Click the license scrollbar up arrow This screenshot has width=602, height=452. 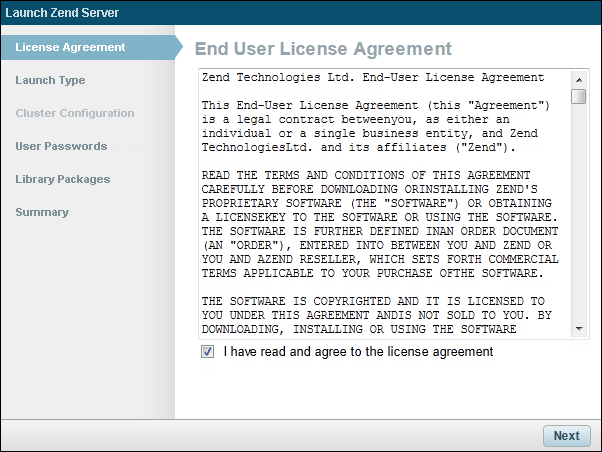point(579,78)
